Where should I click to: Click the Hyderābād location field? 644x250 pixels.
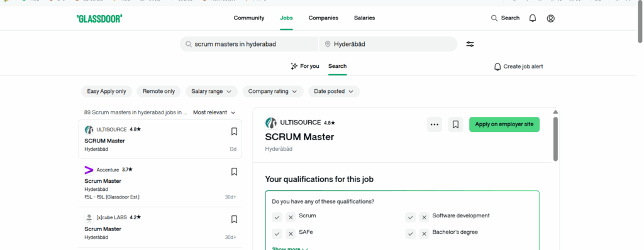tap(388, 44)
